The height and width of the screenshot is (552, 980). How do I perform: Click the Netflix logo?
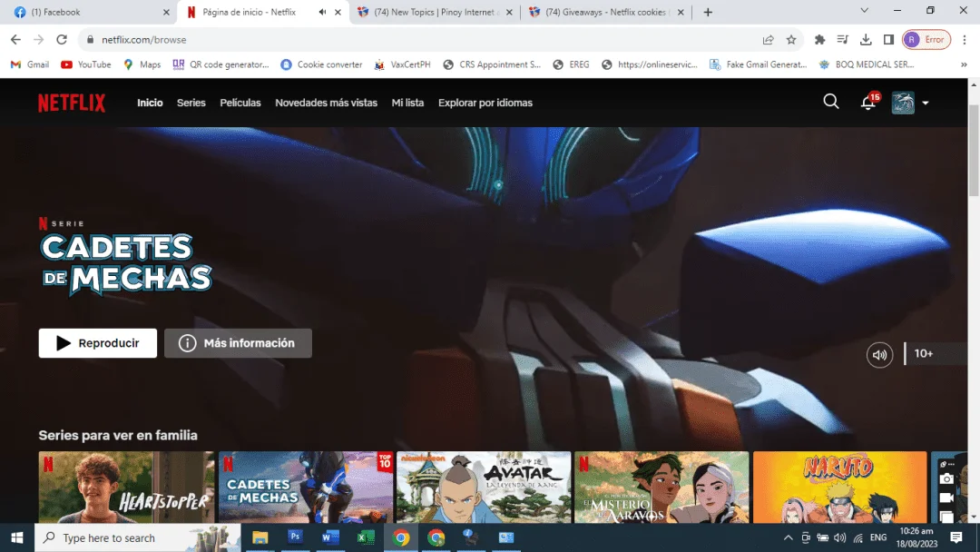point(72,103)
